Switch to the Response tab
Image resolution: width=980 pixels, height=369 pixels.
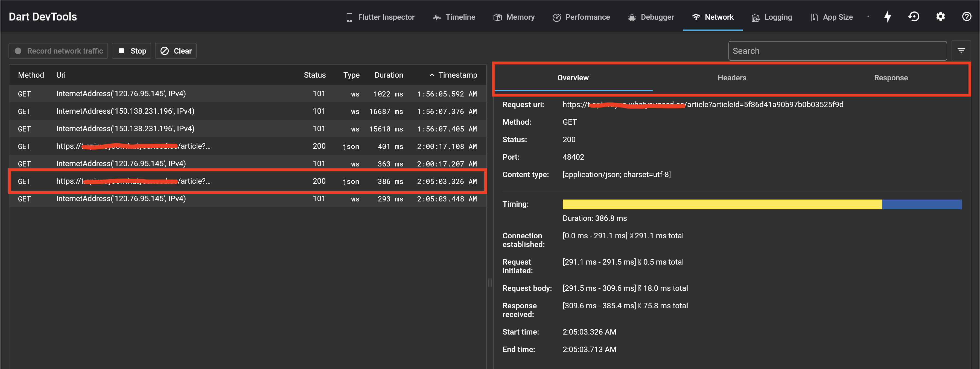click(891, 78)
